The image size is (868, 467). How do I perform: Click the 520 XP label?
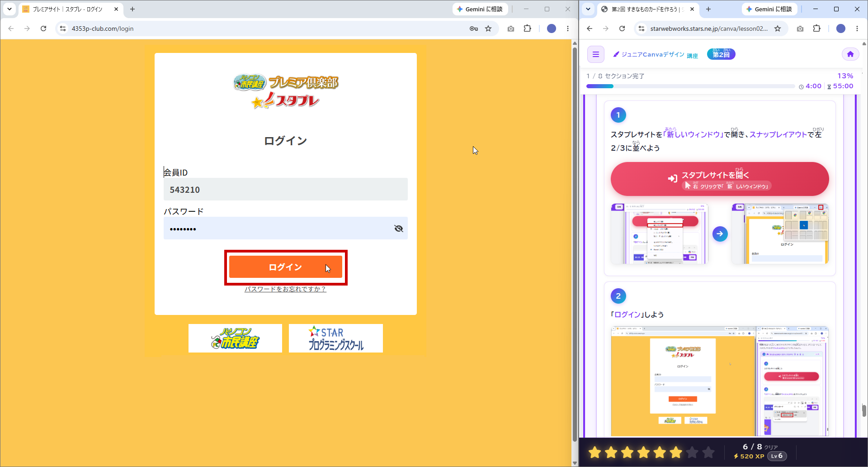coord(749,456)
